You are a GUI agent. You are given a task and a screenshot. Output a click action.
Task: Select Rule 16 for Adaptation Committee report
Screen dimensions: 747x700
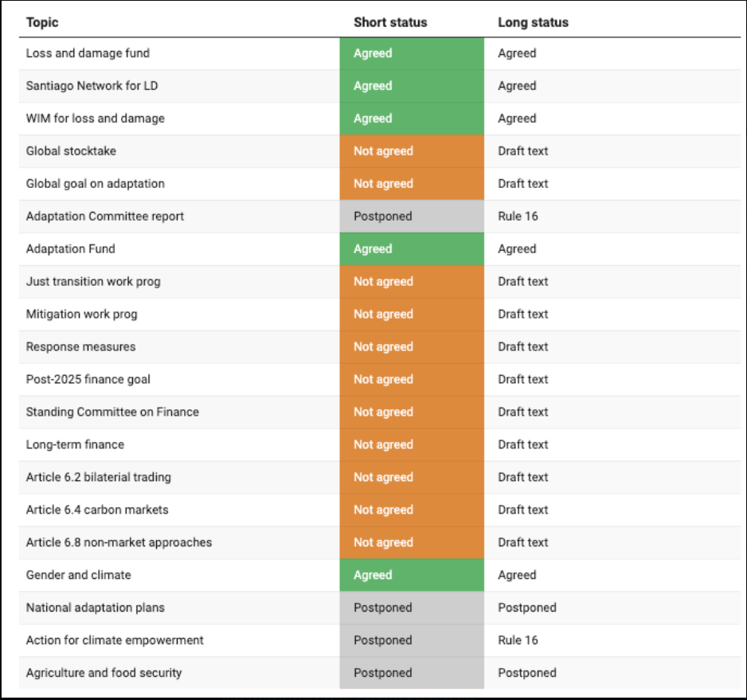click(518, 217)
